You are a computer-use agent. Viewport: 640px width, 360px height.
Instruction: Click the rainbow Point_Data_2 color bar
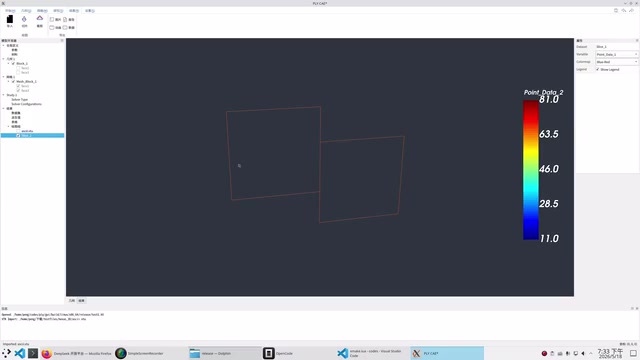531,170
